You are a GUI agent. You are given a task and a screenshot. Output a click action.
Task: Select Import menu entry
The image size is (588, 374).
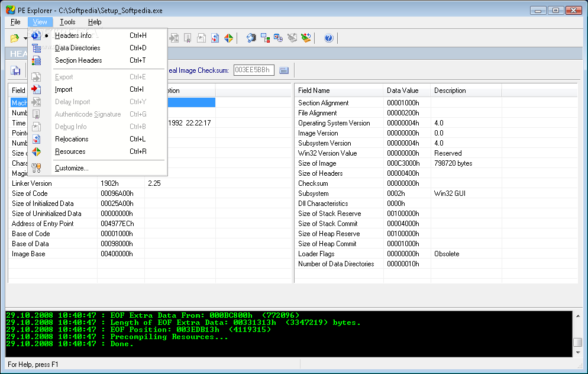(98, 89)
